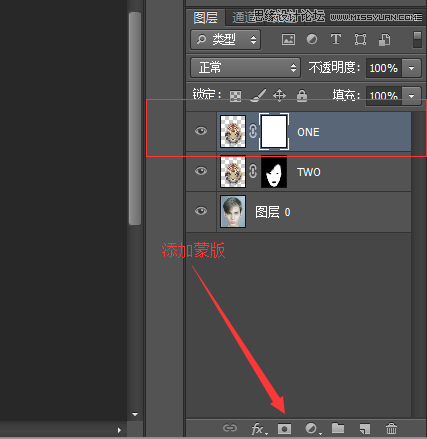Switch to the 图层 tab
Screen dimensions: 427x439
click(206, 17)
